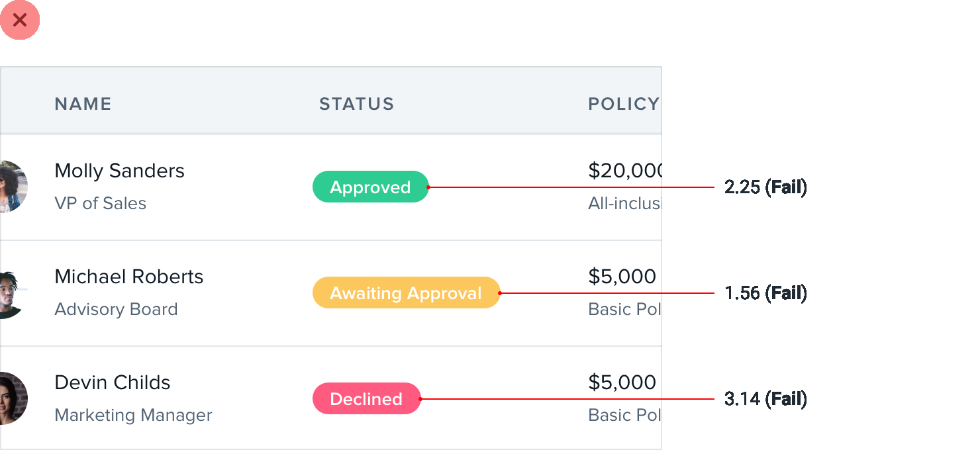Click Molly Sanders' avatar photo
This screenshot has height=450, width=980.
(12, 187)
